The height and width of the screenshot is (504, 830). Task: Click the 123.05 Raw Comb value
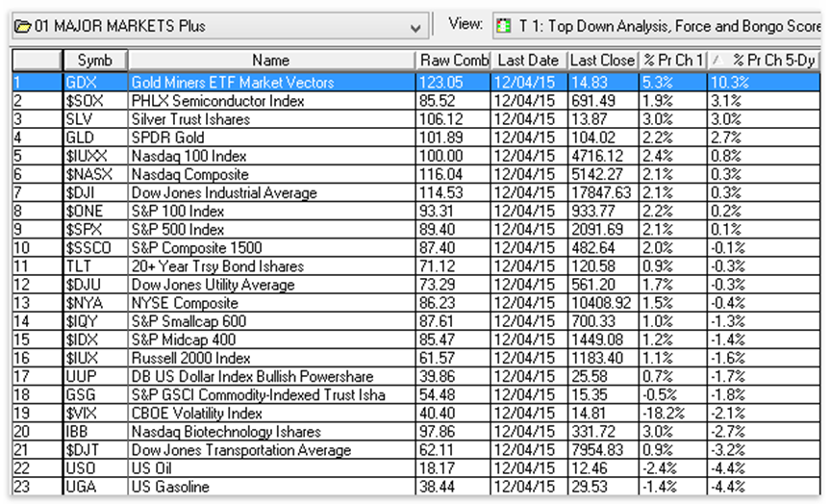pos(440,83)
